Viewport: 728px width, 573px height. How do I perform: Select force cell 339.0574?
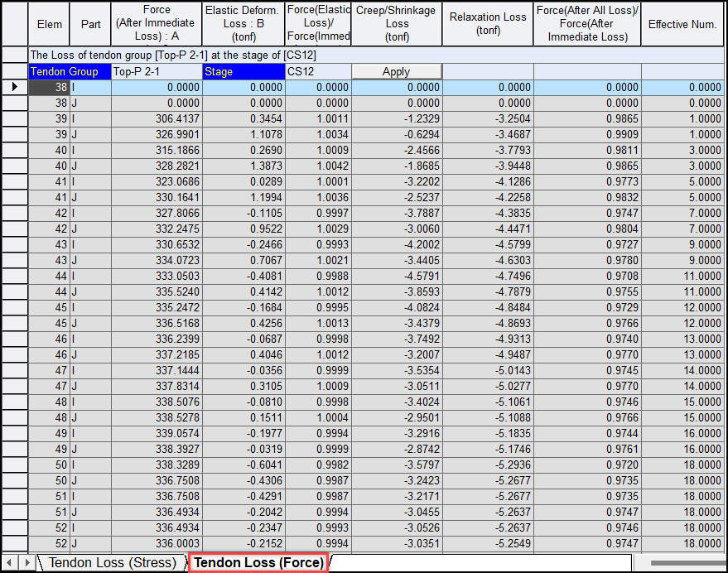[x=157, y=434]
